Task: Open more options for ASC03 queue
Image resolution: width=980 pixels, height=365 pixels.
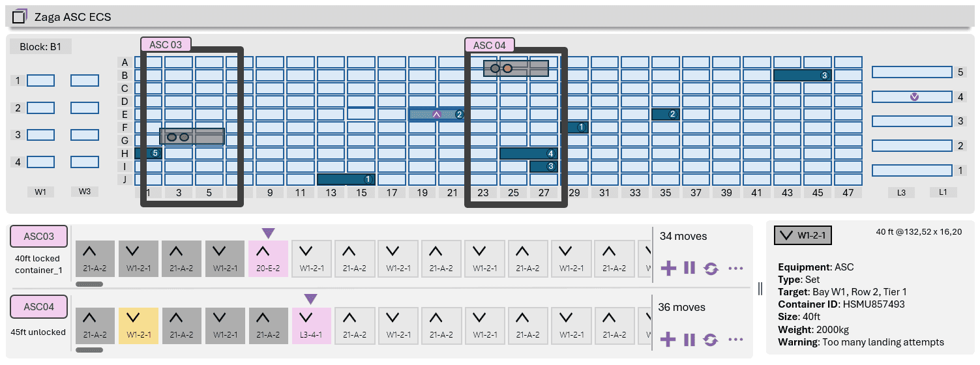Action: 735,269
